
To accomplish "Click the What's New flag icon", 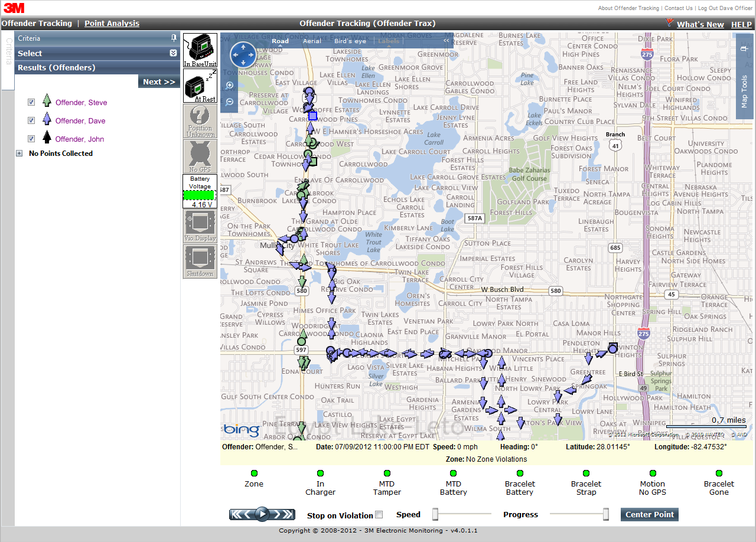I will [669, 23].
